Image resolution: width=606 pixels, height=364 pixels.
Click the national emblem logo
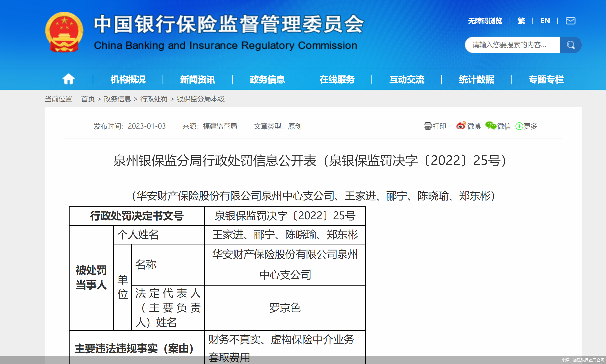click(x=64, y=32)
